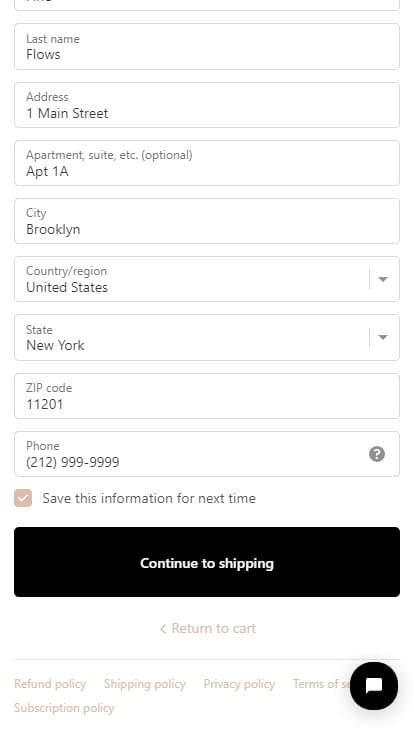Screen dimensions: 414x736
Task: Click the Country/region dropdown arrow
Action: pos(383,279)
